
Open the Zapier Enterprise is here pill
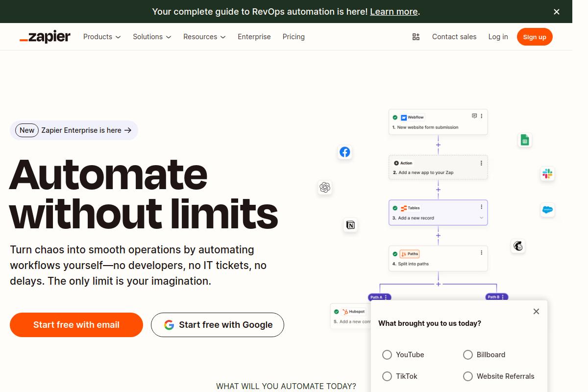click(74, 130)
